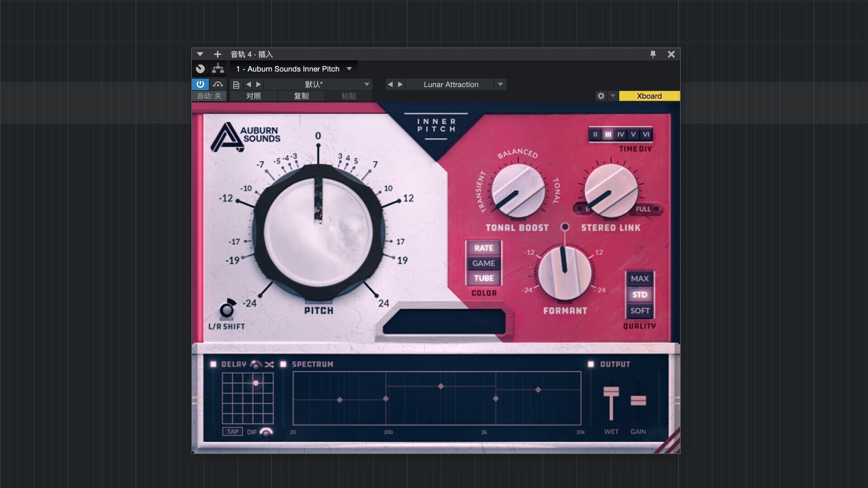Screen dimensions: 868x488
Task: Click the link dot above FORMANT knob
Action: tap(565, 227)
